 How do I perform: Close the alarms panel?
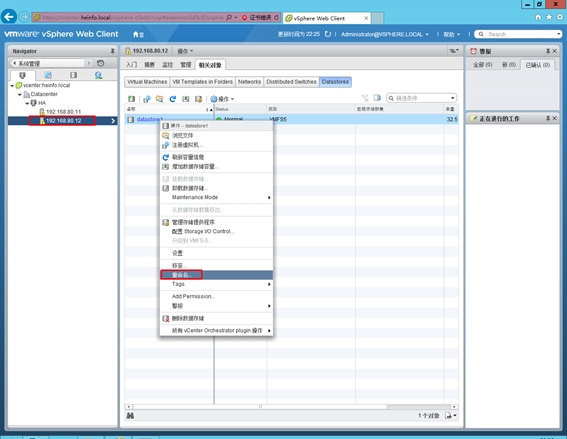click(555, 51)
